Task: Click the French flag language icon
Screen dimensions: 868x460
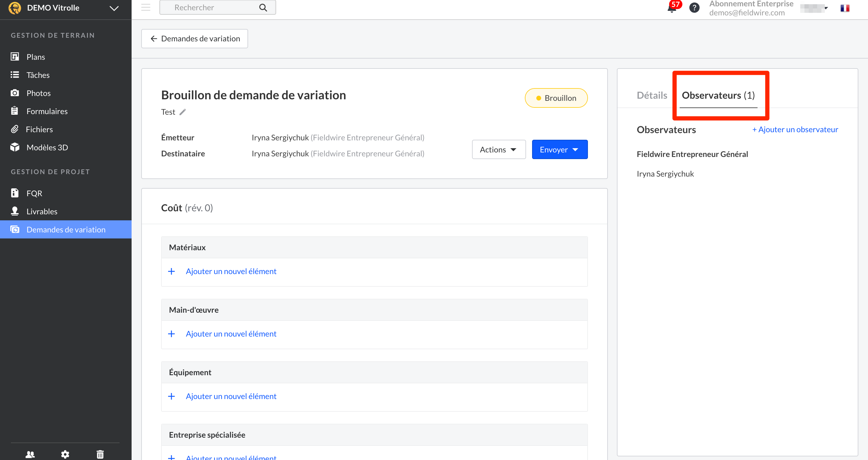Action: tap(845, 8)
